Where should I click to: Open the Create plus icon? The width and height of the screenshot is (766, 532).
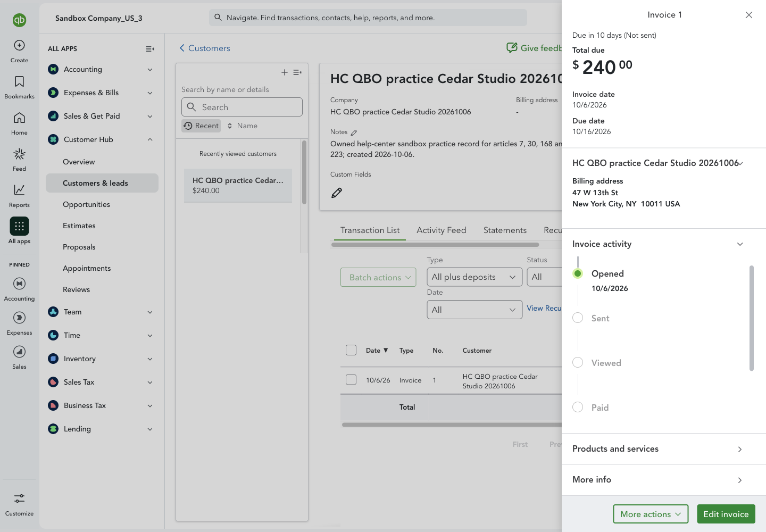tap(19, 46)
